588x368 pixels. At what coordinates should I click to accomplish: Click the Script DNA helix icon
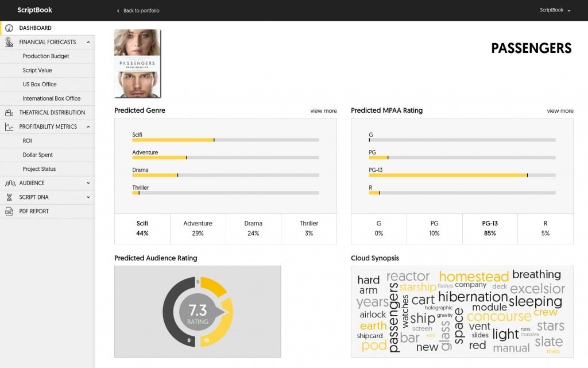9,197
